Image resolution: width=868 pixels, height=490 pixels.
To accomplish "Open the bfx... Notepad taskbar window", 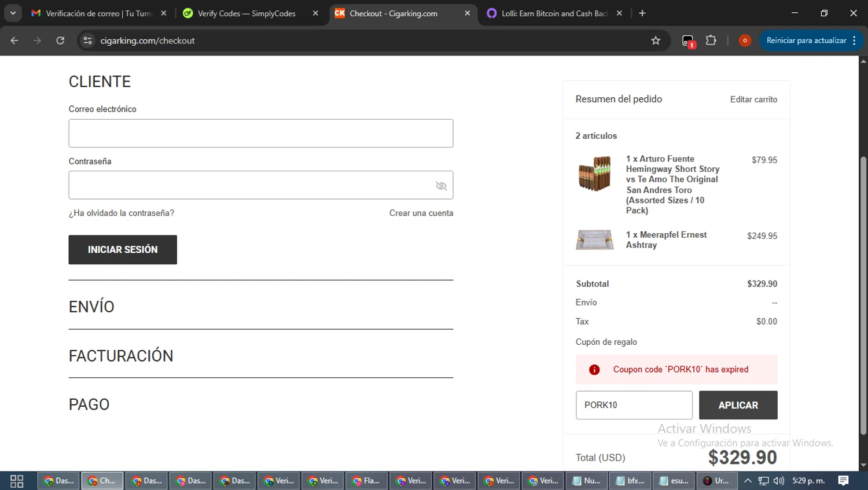I will click(630, 481).
